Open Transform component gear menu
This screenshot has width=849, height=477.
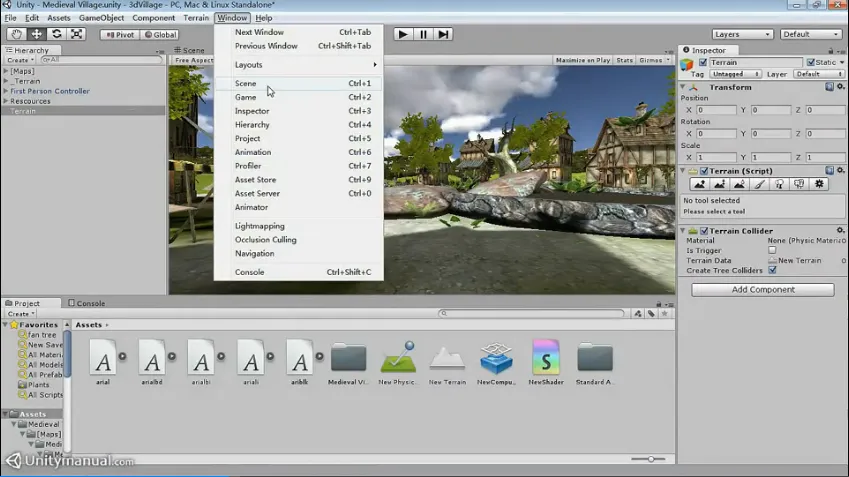840,87
